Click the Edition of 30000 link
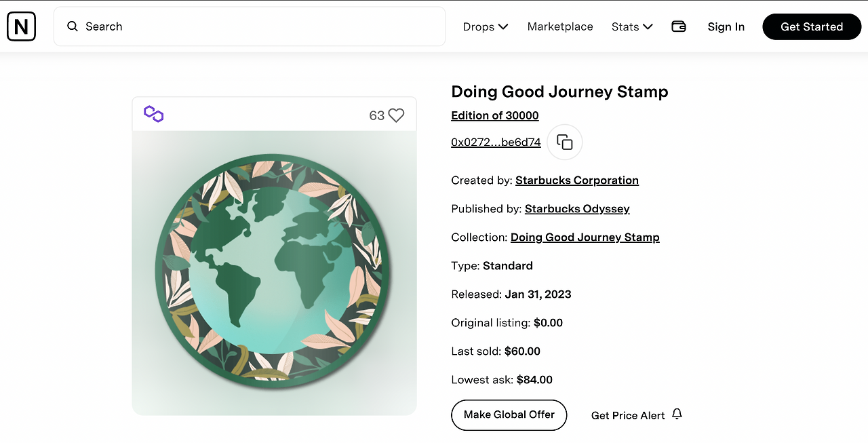Viewport: 868px width, 443px height. [495, 115]
